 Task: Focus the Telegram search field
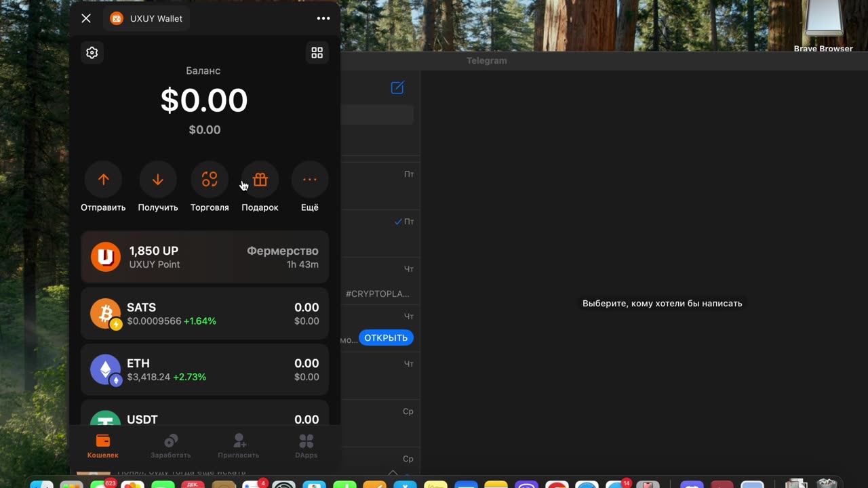pyautogui.click(x=377, y=115)
